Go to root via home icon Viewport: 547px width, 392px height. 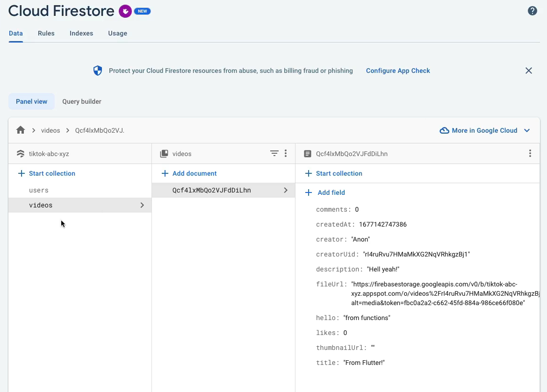pyautogui.click(x=21, y=130)
